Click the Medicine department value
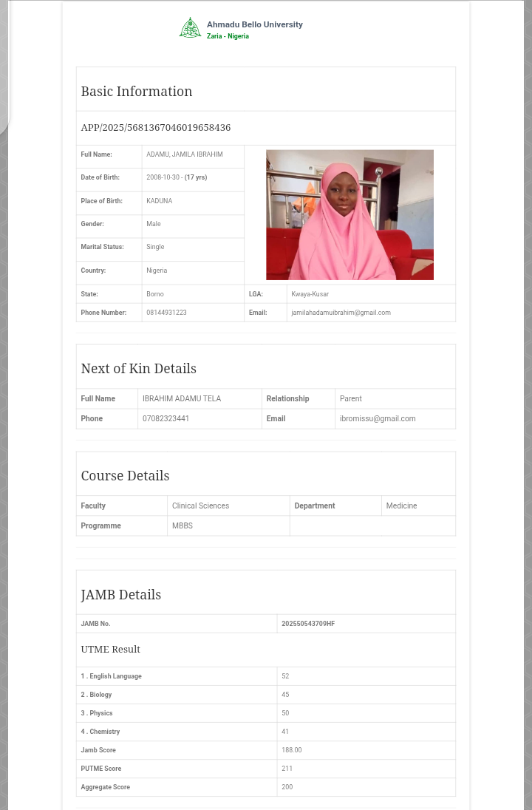The width and height of the screenshot is (532, 810). [401, 506]
